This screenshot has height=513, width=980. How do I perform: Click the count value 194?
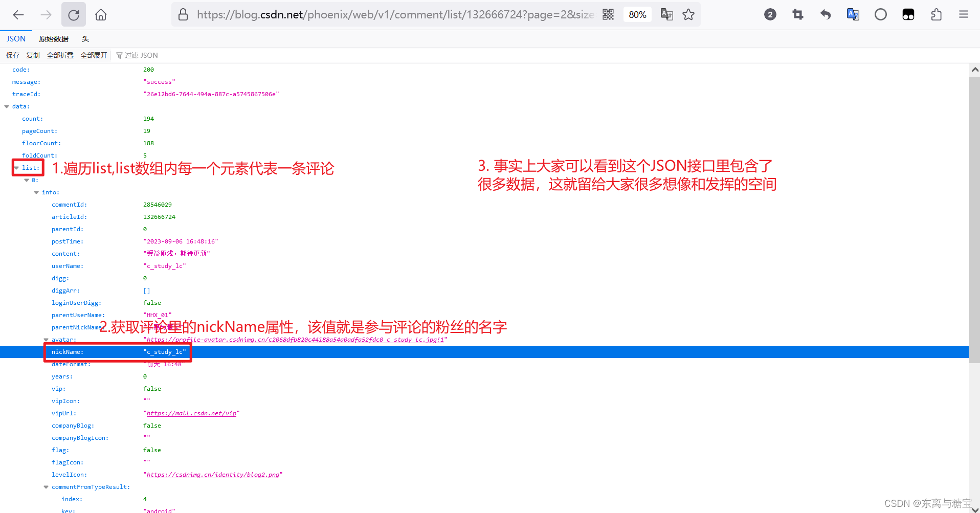coord(148,119)
